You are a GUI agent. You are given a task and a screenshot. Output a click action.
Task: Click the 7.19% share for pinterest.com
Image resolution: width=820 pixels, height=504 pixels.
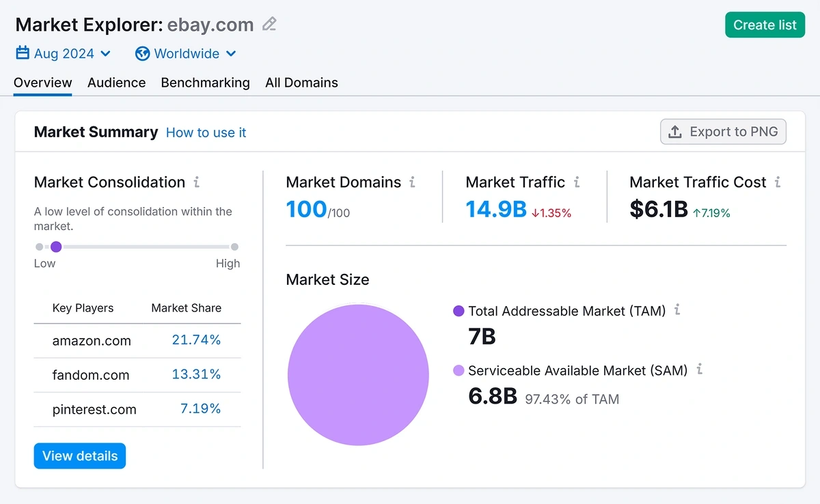click(200, 409)
